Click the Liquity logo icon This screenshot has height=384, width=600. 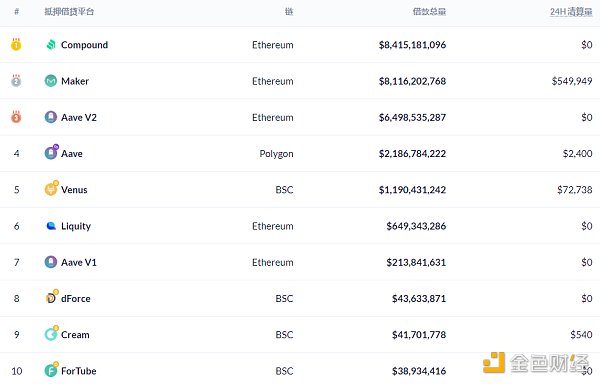[51, 226]
